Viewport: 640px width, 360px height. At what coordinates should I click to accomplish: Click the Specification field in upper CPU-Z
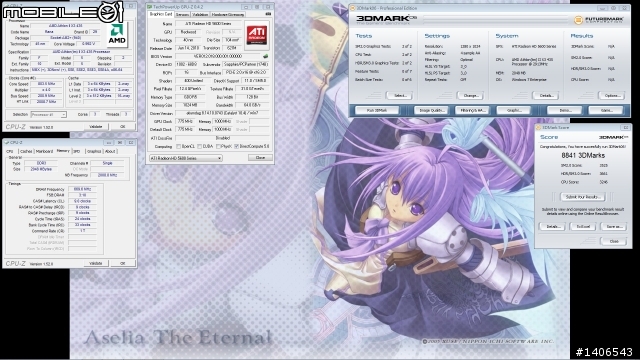(82, 52)
